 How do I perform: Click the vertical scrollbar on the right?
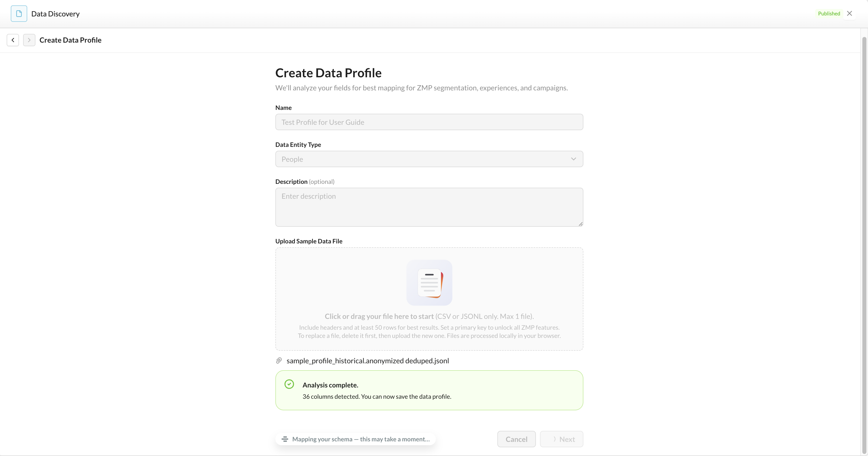coord(864,245)
